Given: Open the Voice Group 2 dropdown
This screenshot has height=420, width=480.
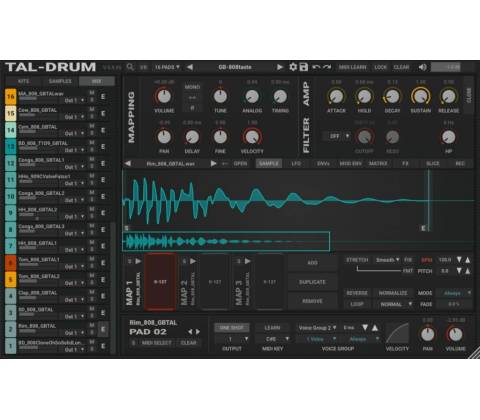Looking at the screenshot, I should tap(317, 328).
